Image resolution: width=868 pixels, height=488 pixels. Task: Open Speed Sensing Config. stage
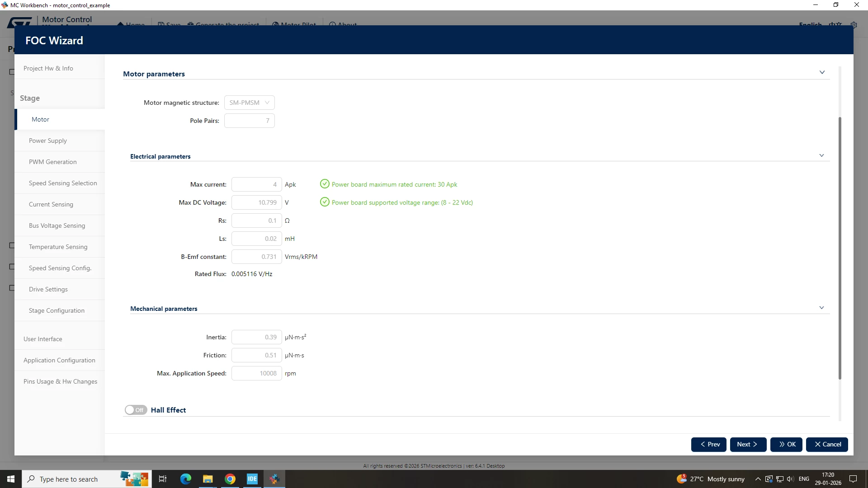59,268
